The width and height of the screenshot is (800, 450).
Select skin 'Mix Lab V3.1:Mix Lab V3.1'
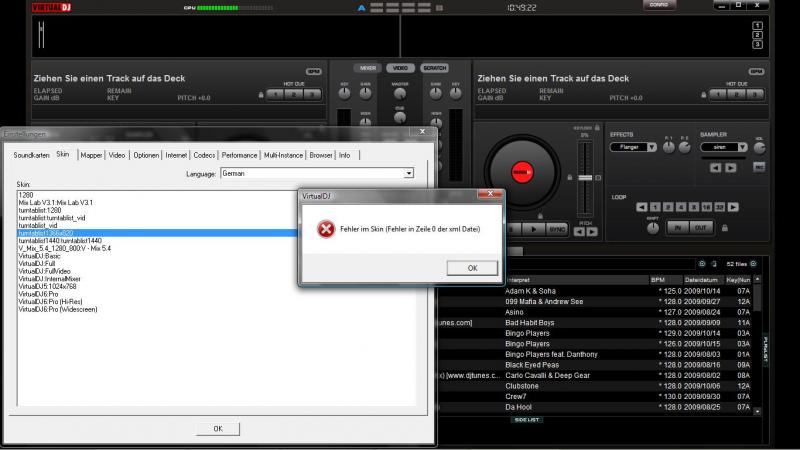coord(56,203)
